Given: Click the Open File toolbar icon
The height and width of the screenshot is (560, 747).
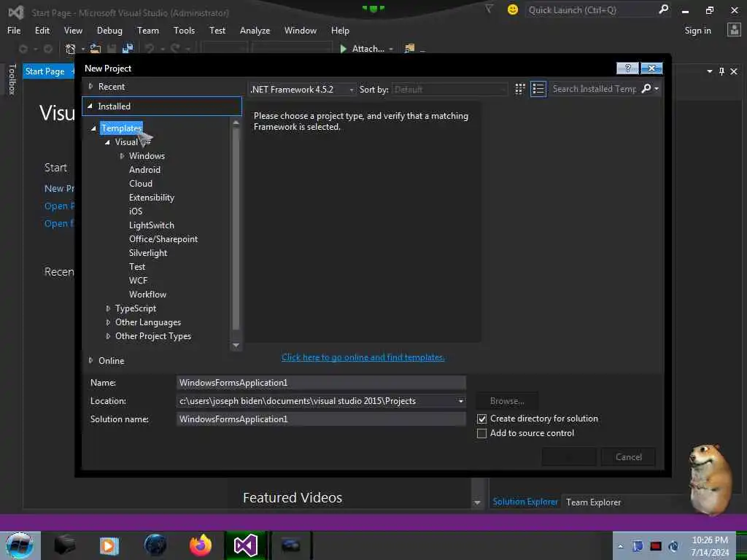Looking at the screenshot, I should (96, 49).
